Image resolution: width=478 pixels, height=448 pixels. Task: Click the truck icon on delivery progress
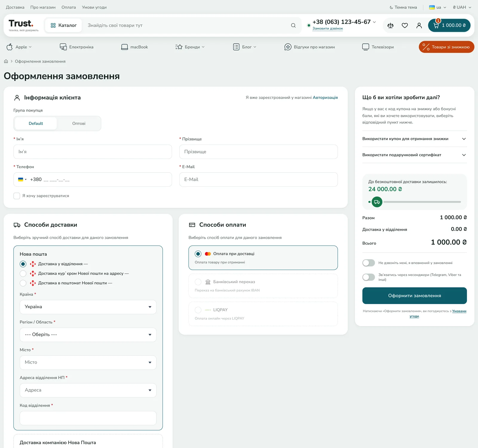click(x=377, y=202)
